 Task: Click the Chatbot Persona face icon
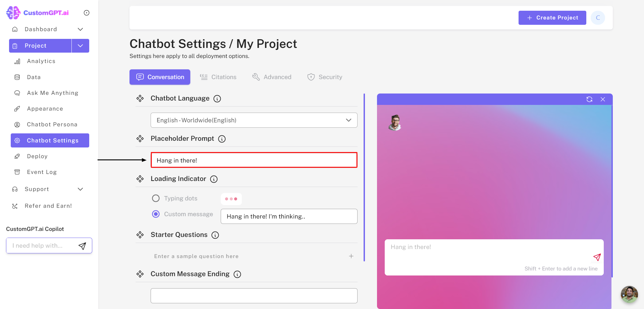17,125
